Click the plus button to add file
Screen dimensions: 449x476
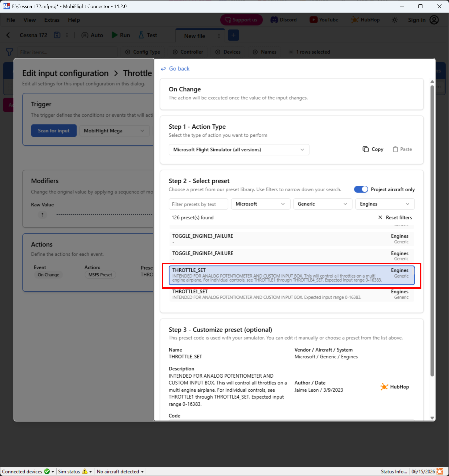(233, 35)
